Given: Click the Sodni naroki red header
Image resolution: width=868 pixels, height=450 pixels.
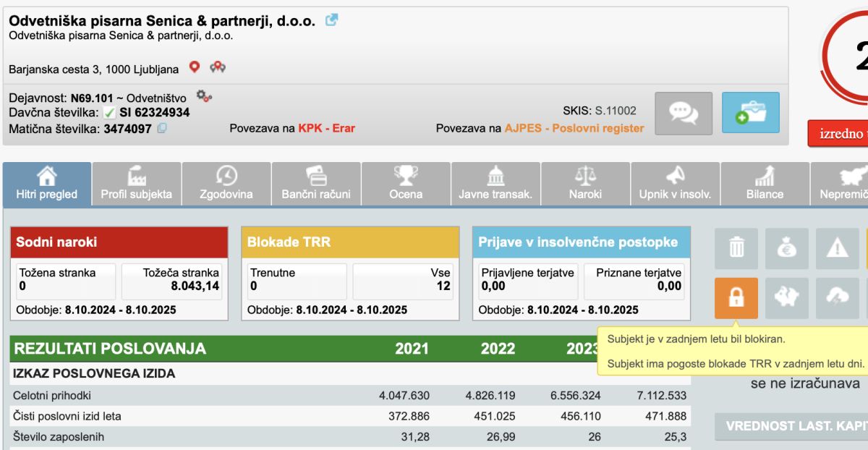Looking at the screenshot, I should click(x=117, y=242).
